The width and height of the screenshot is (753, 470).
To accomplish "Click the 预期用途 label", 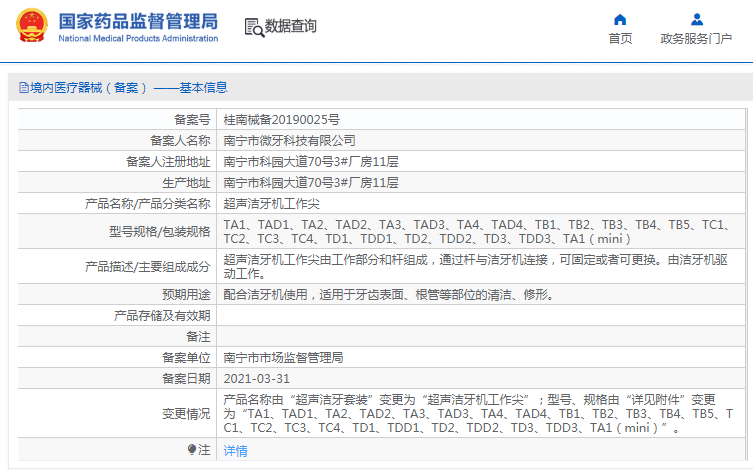I will pyautogui.click(x=186, y=294).
